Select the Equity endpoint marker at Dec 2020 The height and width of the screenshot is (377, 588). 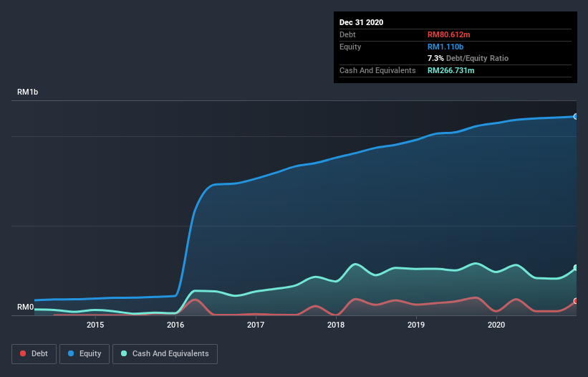pyautogui.click(x=576, y=117)
